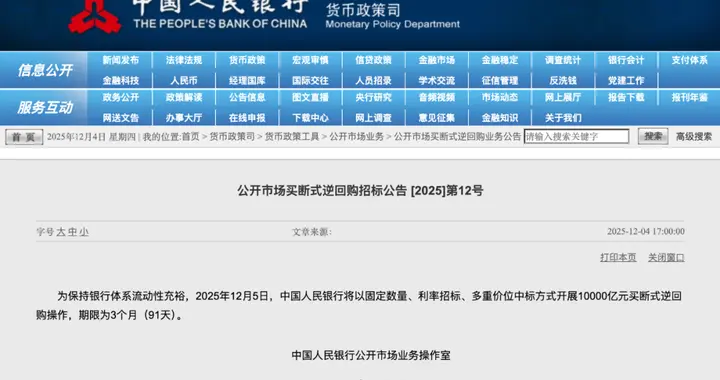Screen dimensions: 720x380
Task: Click the 中国人民银行公开市场业务操作室 signature text
Action: pyautogui.click(x=371, y=355)
